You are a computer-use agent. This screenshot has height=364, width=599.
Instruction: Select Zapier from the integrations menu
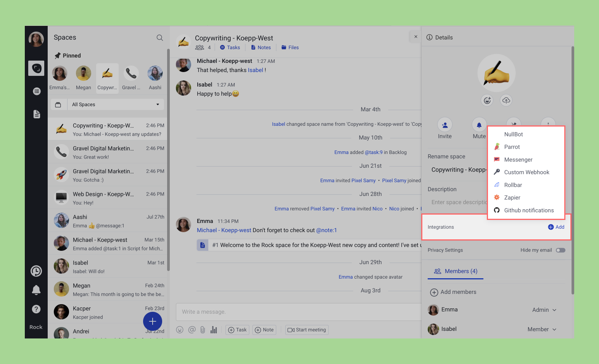512,198
